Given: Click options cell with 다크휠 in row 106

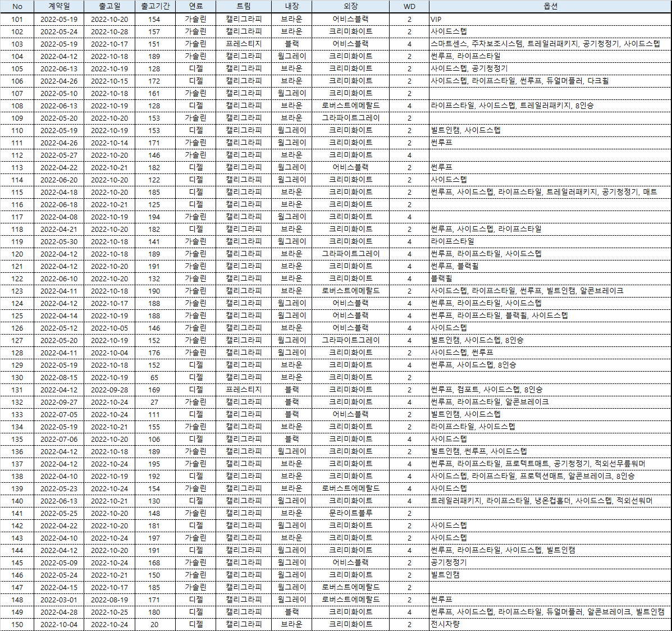Looking at the screenshot, I should pyautogui.click(x=550, y=81).
